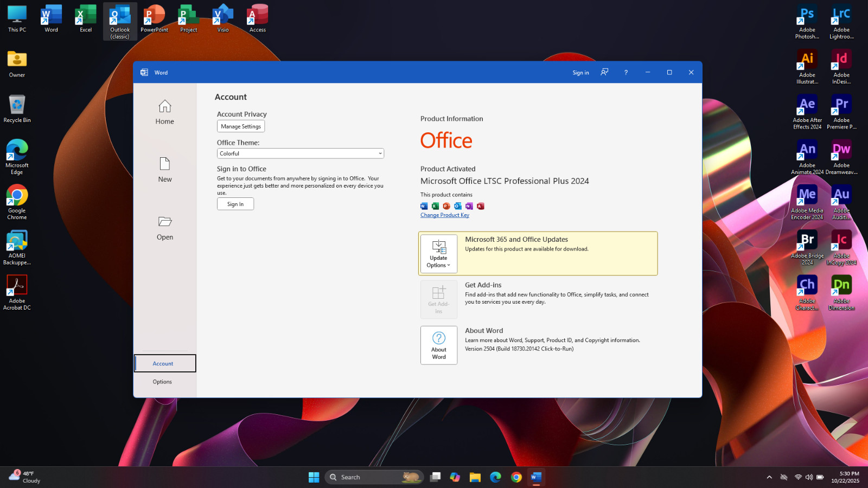The width and height of the screenshot is (868, 488).
Task: Click the PowerPoint product icon under product contains
Action: (x=446, y=206)
